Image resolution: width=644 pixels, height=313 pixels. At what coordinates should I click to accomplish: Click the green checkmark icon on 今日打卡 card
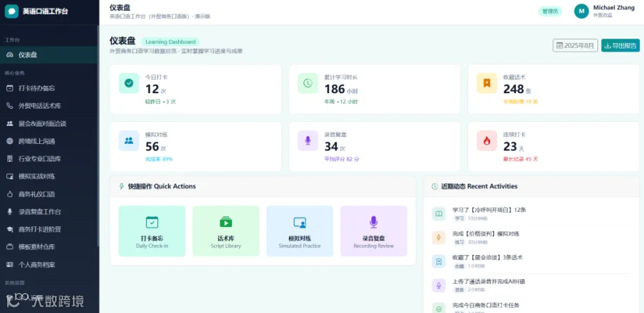(129, 83)
